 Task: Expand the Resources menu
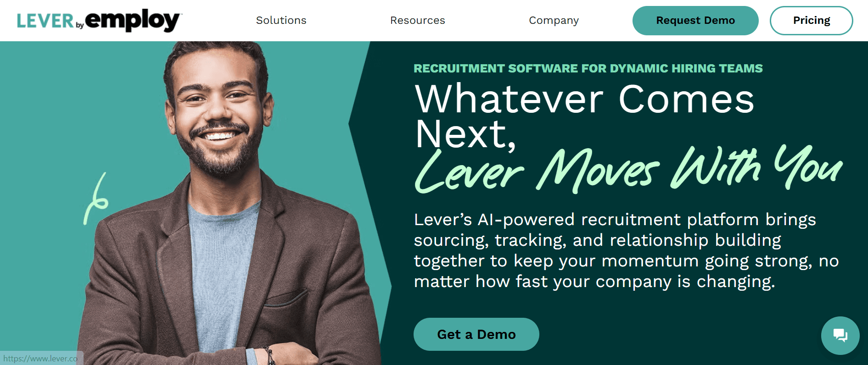[x=417, y=20]
